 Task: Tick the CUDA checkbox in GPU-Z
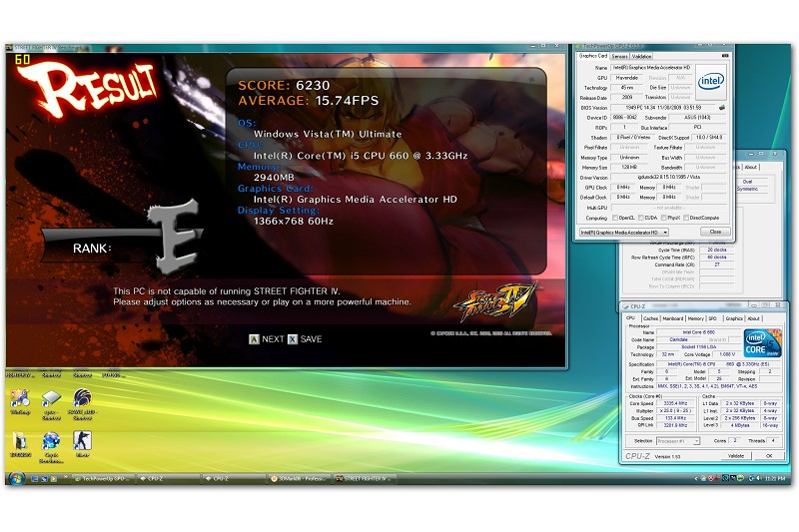click(x=640, y=218)
